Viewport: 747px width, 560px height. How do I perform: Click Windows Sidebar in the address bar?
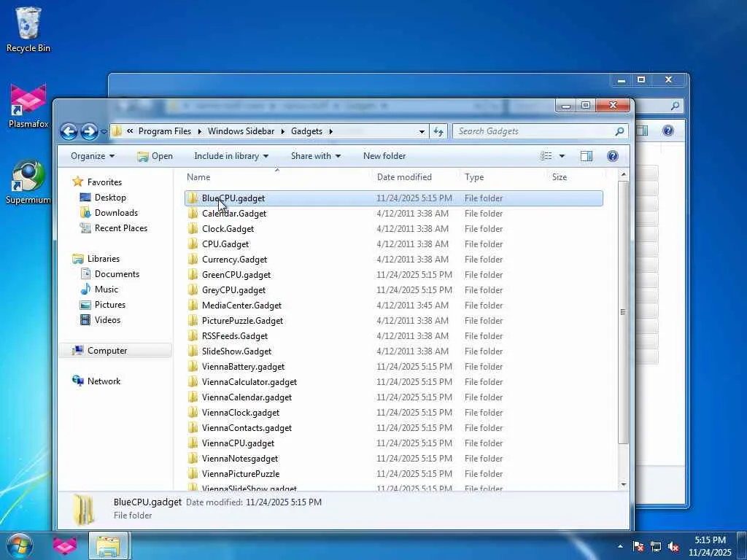pyautogui.click(x=241, y=131)
